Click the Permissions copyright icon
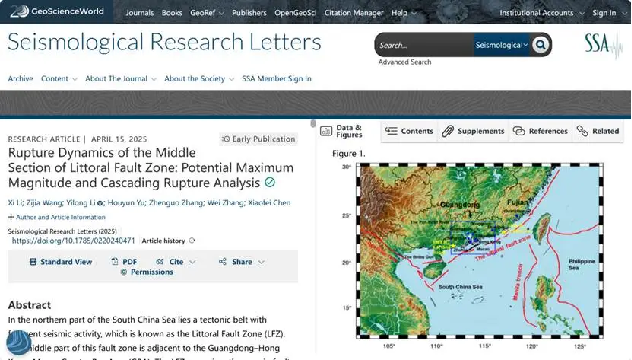 click(x=124, y=273)
